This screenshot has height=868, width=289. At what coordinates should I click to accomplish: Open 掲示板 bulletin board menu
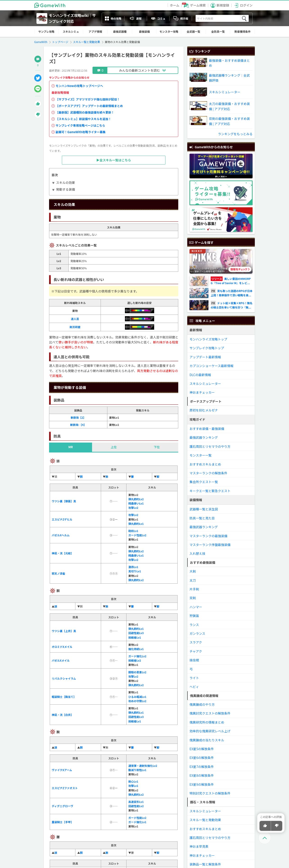pos(181,18)
